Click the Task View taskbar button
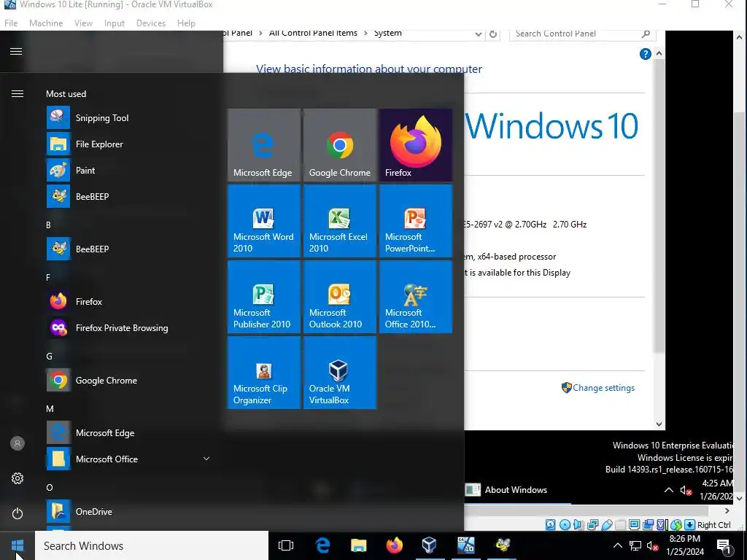 click(x=286, y=545)
